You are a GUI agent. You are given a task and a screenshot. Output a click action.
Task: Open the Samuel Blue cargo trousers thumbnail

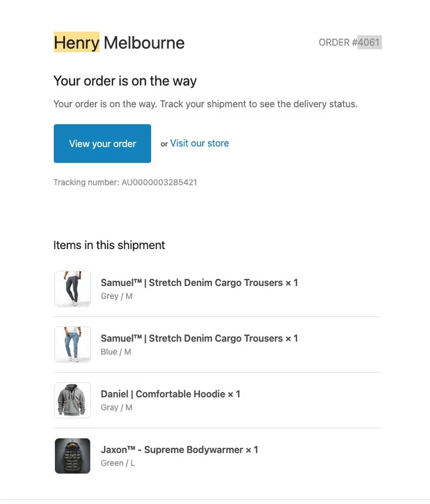[x=72, y=345]
